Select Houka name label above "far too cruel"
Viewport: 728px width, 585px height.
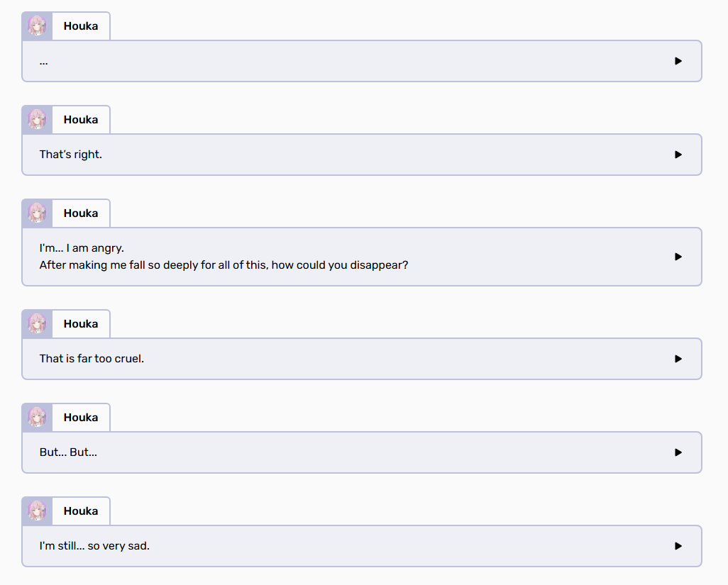[x=81, y=324]
